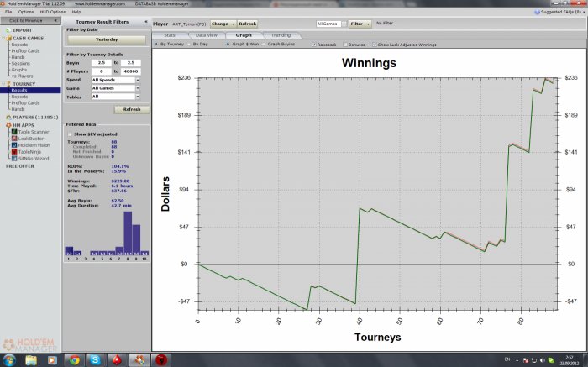Switch to Hold'em Manager taskbar icon
Viewport: 588px width, 367px height.
point(139,360)
